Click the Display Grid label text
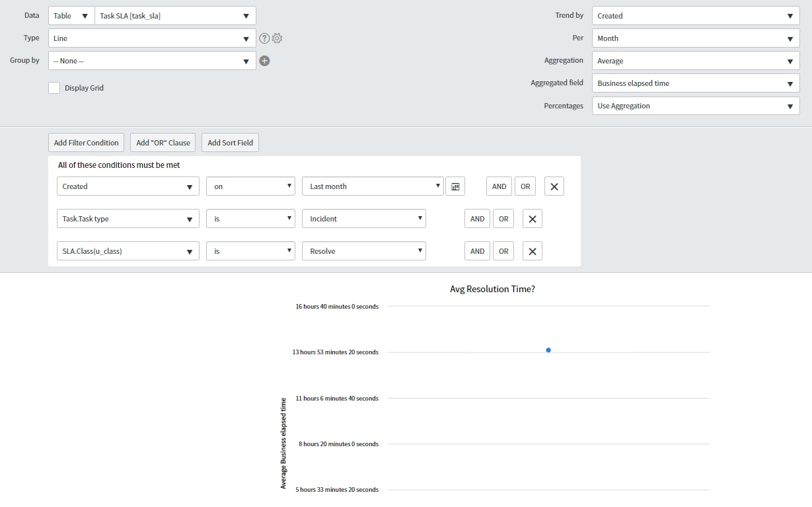 click(84, 88)
